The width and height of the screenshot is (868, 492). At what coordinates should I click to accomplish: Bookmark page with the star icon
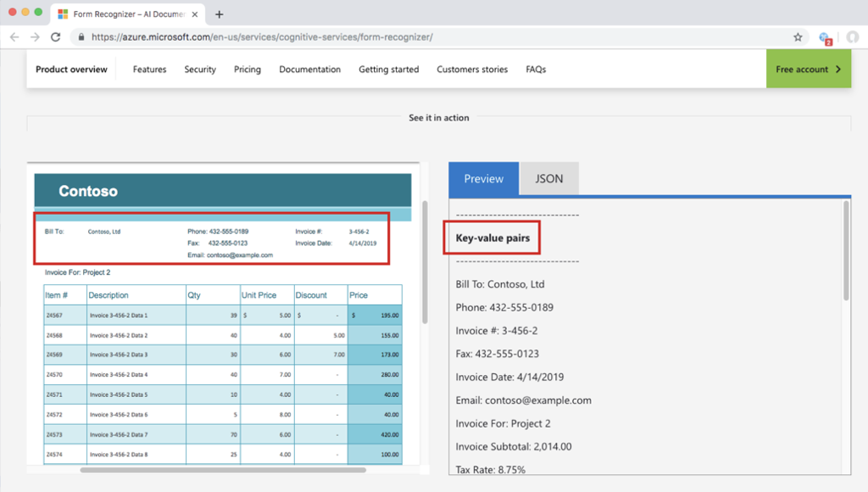coord(798,37)
